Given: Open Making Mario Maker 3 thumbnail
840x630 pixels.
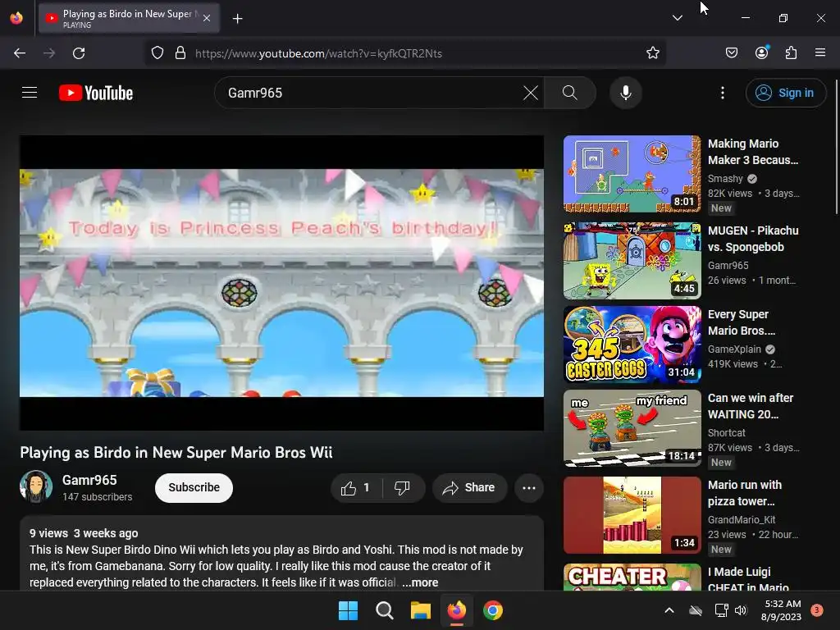Looking at the screenshot, I should 632,174.
